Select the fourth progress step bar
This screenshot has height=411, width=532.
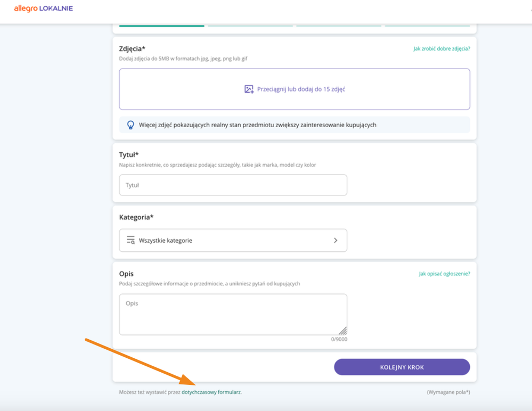[427, 26]
